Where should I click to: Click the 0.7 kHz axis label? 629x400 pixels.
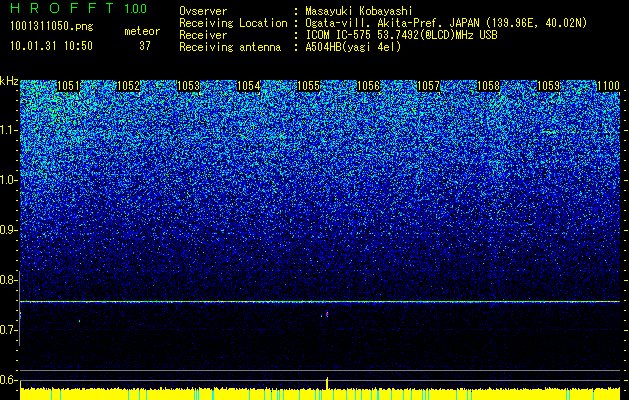(8, 330)
